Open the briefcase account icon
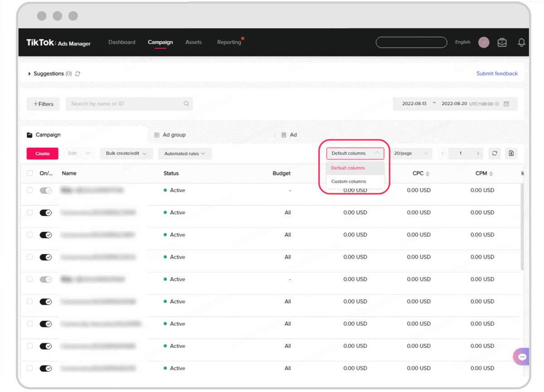 tap(502, 43)
